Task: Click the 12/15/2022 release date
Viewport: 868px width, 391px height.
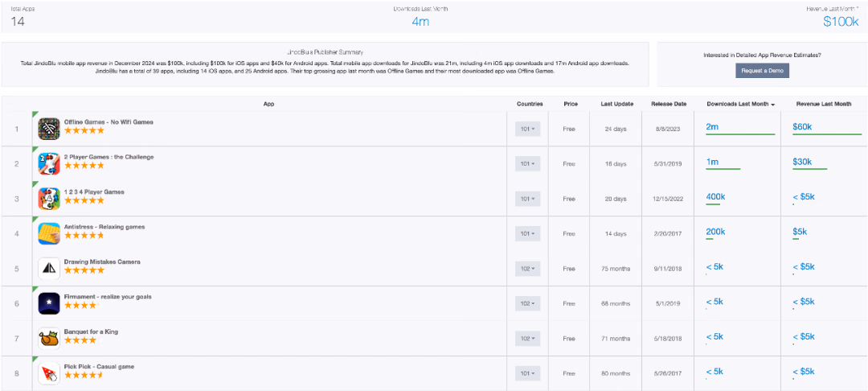Action: pos(668,199)
